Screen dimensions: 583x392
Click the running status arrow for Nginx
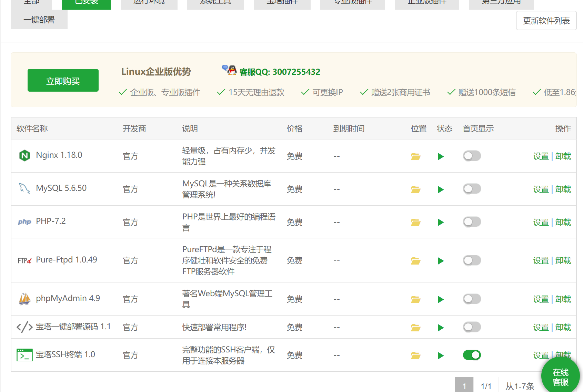point(441,157)
